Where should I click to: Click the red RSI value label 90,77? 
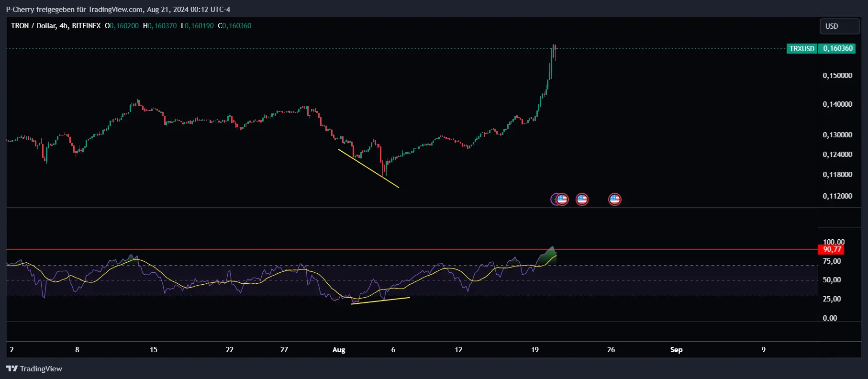click(832, 249)
